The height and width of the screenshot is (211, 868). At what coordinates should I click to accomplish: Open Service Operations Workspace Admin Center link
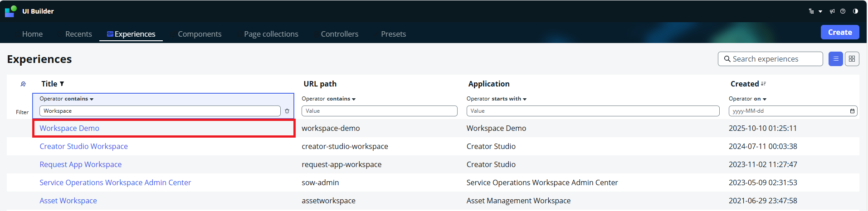[115, 182]
